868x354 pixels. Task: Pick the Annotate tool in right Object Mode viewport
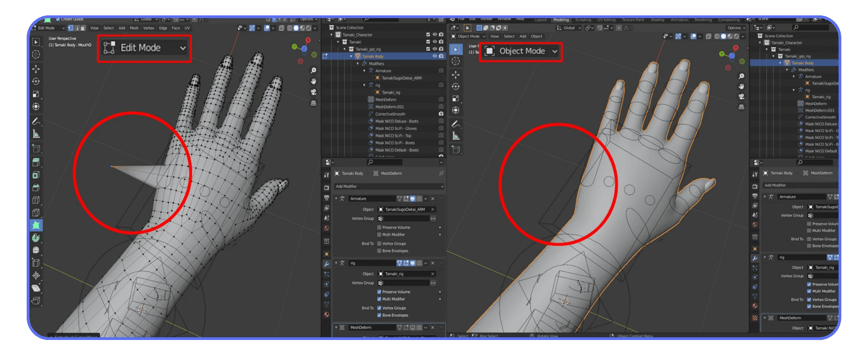coord(456,124)
